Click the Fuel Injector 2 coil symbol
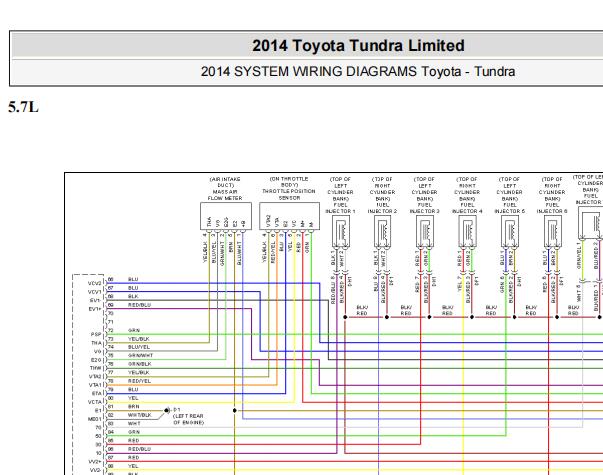The image size is (603, 475). tap(383, 231)
